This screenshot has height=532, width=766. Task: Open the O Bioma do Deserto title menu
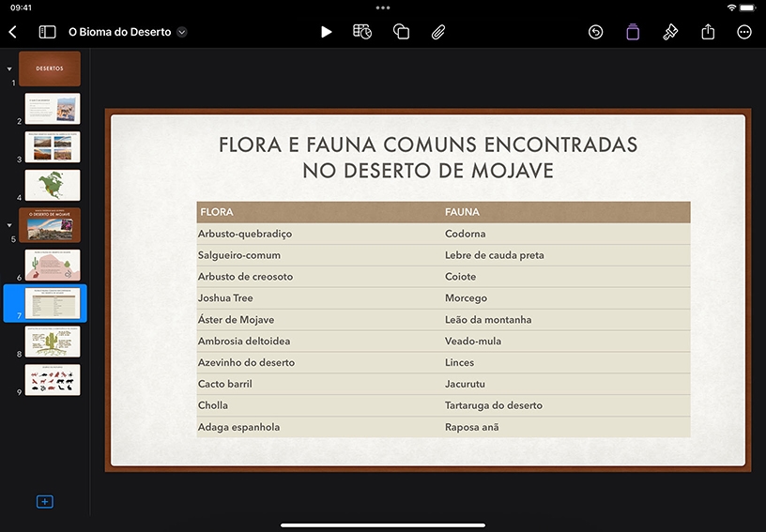pos(182,32)
